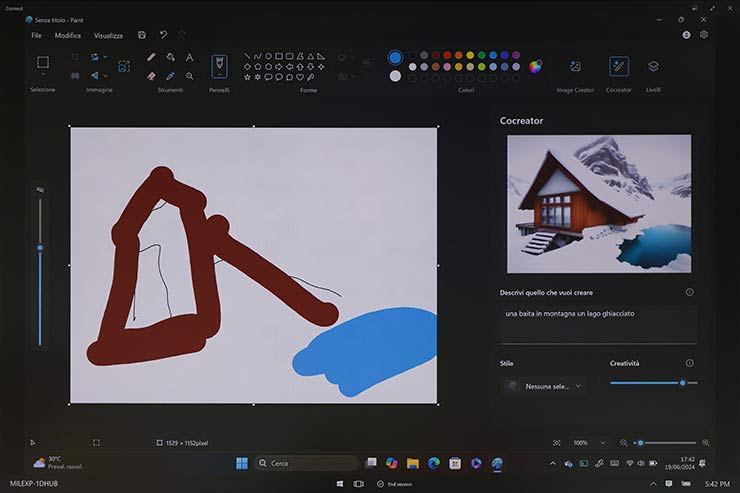Toggle the Pennelli brush tool
The image size is (740, 493).
pos(219,67)
